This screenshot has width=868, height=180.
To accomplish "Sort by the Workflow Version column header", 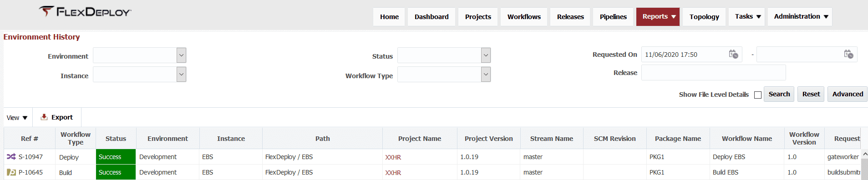I will 804,138.
